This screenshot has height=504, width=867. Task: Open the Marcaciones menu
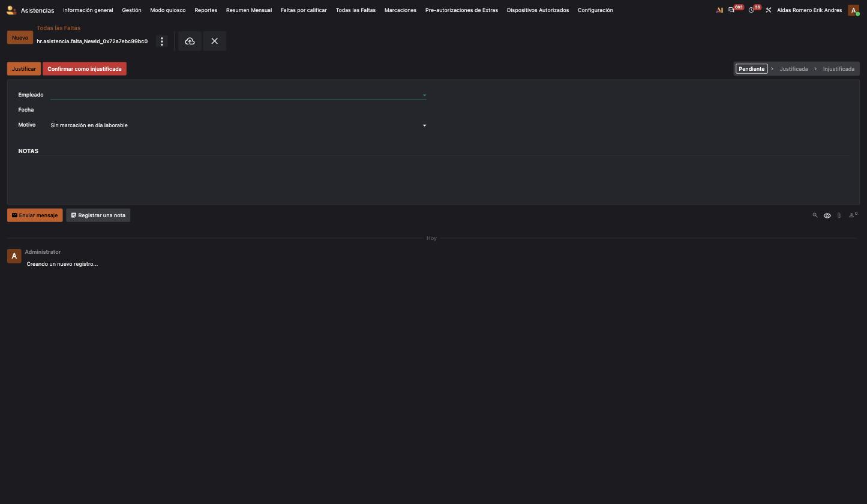pos(400,10)
